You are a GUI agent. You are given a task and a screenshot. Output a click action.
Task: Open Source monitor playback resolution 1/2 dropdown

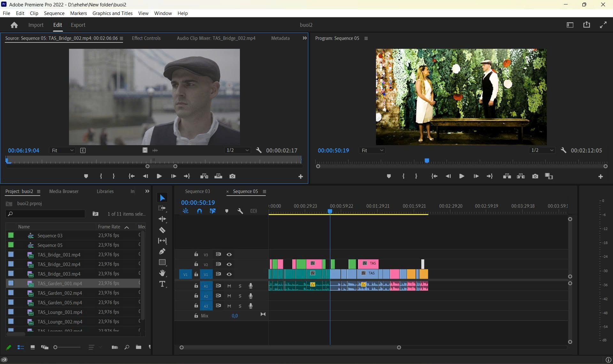[x=237, y=150]
